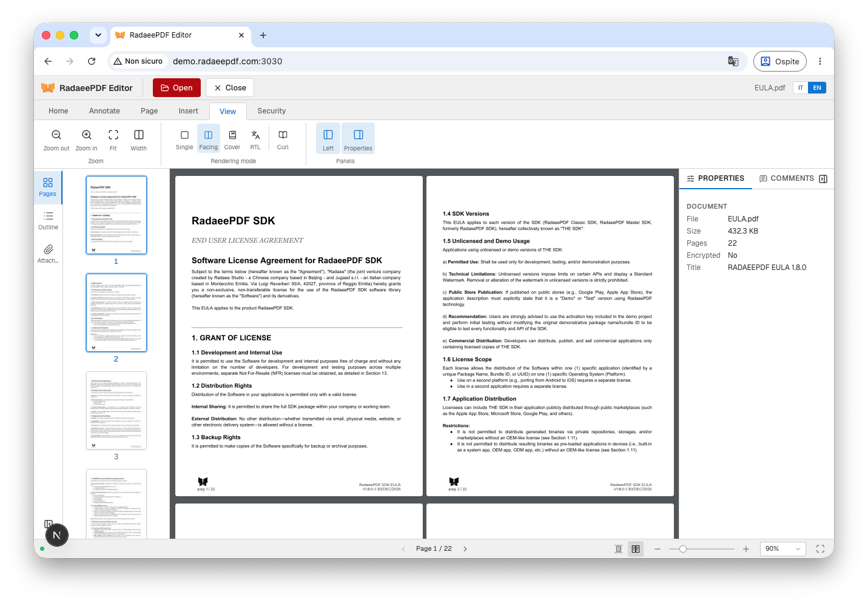Screen dimensions: 868x603
Task: Toggle RTL reading direction
Action: point(255,138)
